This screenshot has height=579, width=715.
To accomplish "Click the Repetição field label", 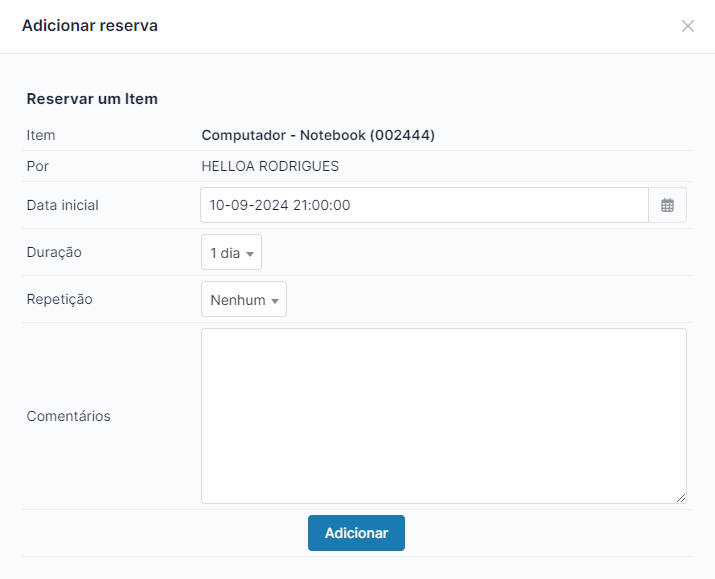I will (59, 299).
